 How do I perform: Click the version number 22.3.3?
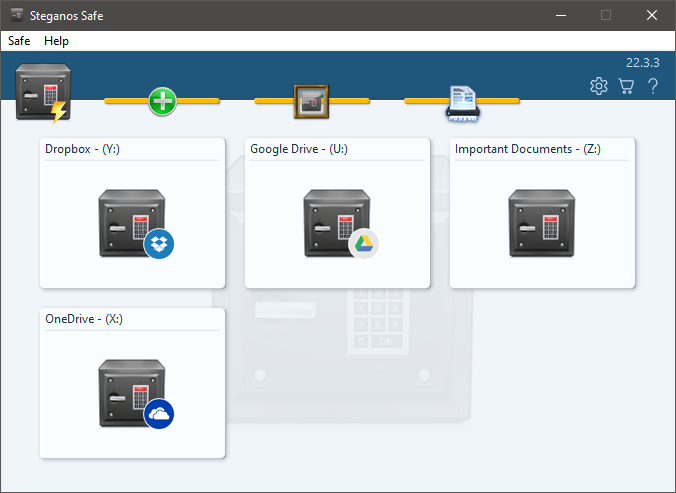click(x=644, y=62)
